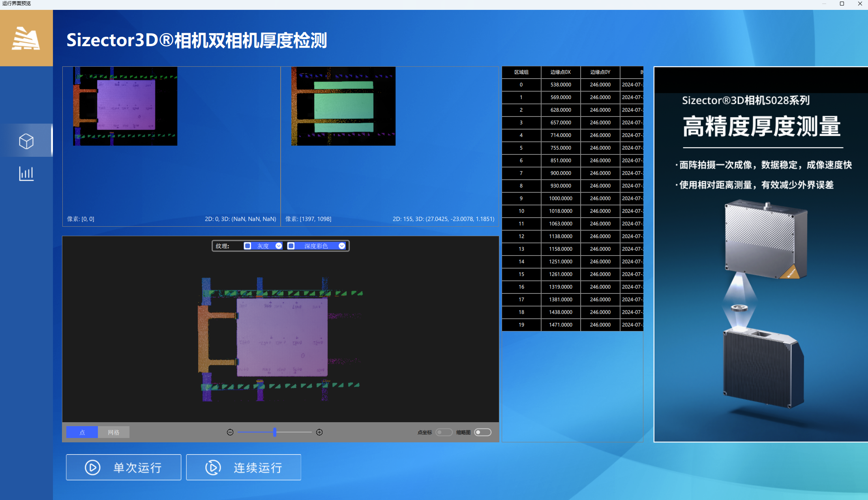Open the bar chart statistics page
This screenshot has height=500, width=868.
tap(26, 173)
